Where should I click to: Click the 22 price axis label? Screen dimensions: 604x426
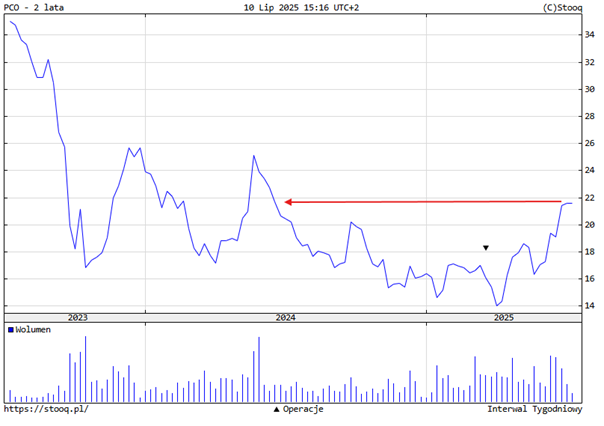tap(590, 198)
